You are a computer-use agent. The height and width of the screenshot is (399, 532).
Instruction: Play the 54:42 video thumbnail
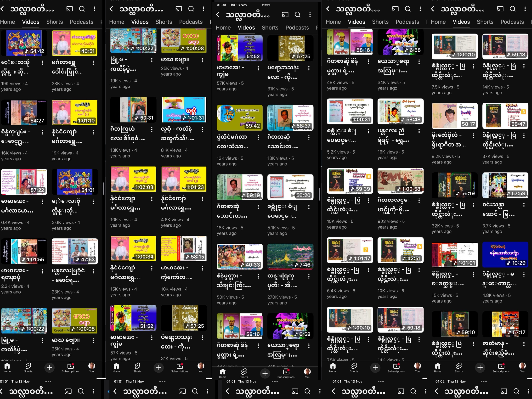(24, 43)
